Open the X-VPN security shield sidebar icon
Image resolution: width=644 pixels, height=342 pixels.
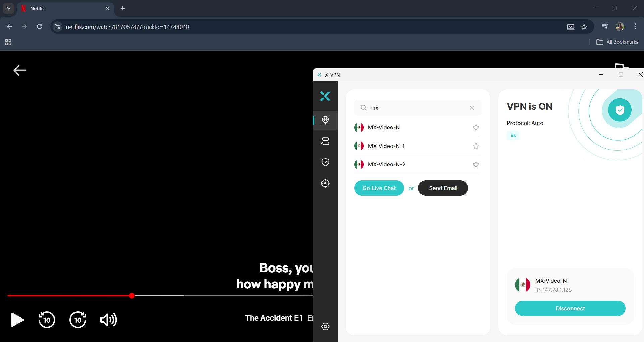(x=325, y=162)
